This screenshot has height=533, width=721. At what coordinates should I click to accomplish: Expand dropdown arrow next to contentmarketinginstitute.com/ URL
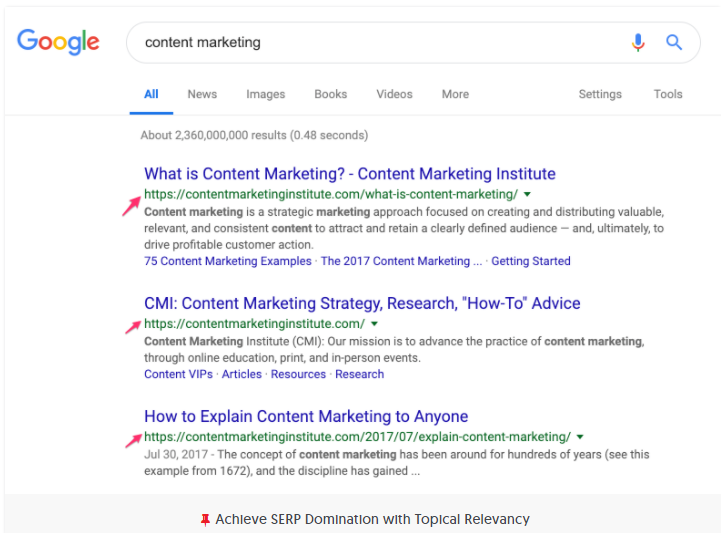pos(374,324)
